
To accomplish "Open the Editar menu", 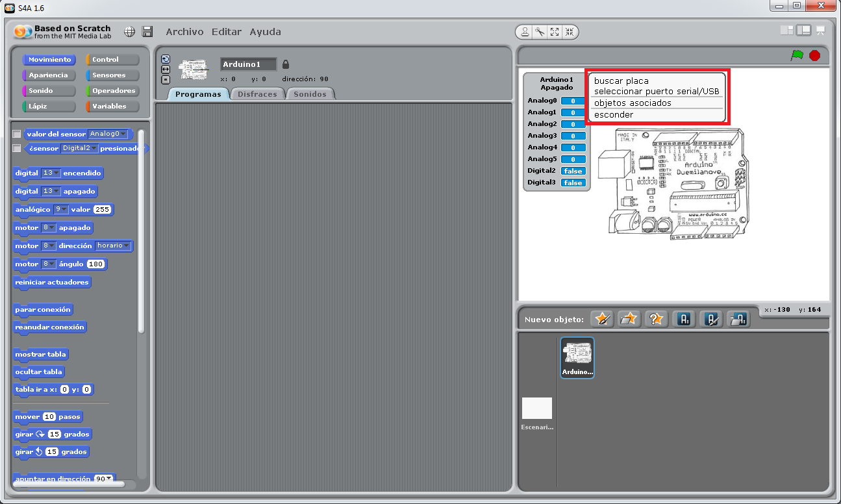I will click(227, 32).
